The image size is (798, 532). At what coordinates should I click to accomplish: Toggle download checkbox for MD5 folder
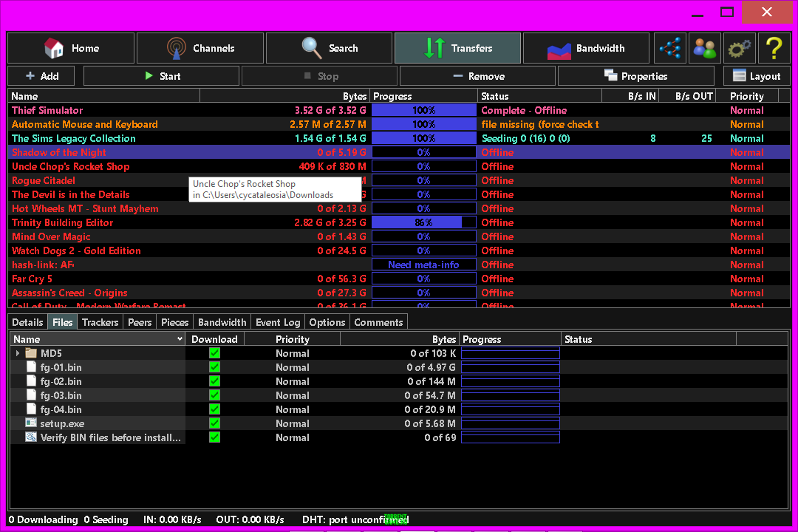pos(214,353)
